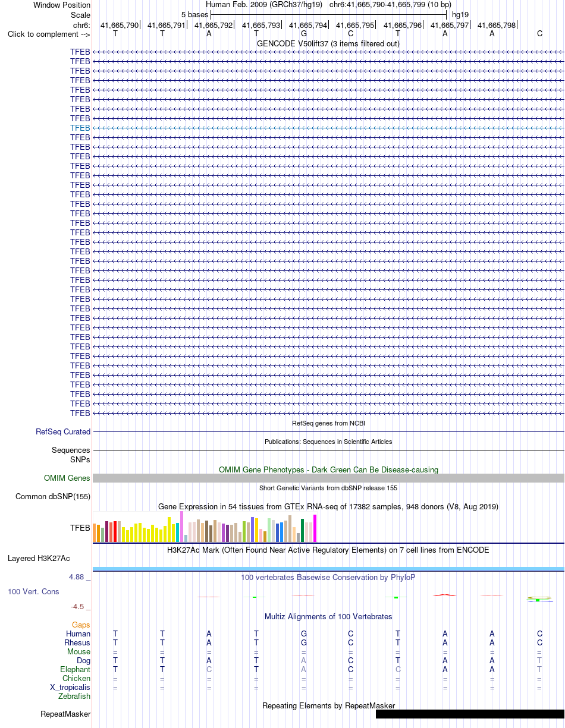
Task: Click the light-blue Layered H3K27Ac signal bar
Action: coord(328,569)
